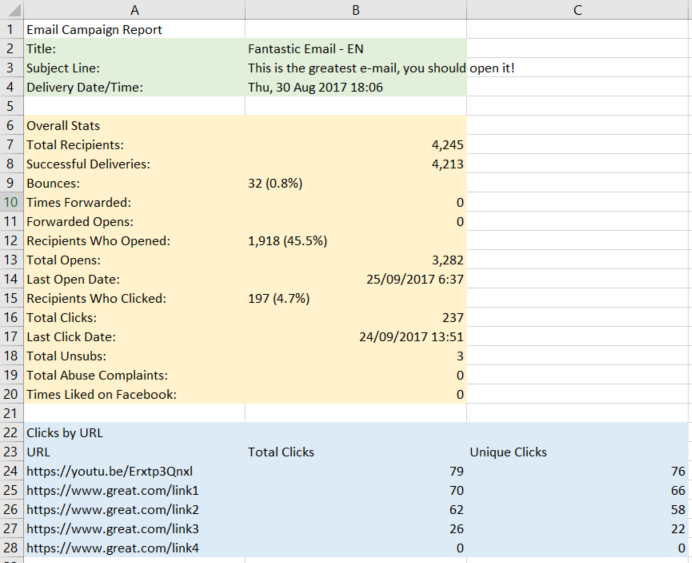Select total clicks value 79
Image resolution: width=692 pixels, height=563 pixels.
356,471
